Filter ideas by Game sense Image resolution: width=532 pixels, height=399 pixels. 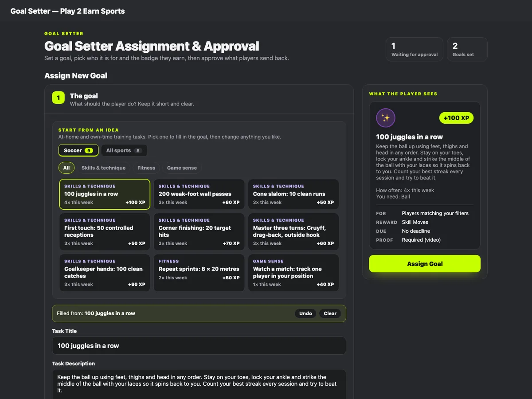[x=182, y=168]
